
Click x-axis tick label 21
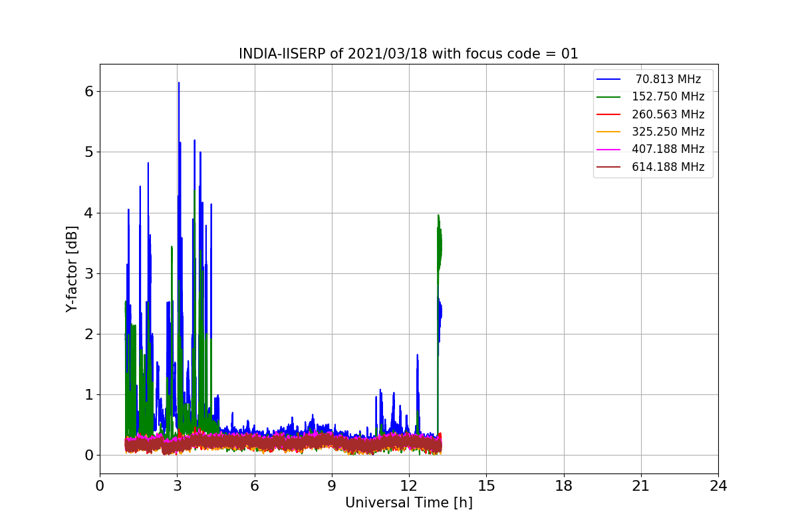click(641, 485)
